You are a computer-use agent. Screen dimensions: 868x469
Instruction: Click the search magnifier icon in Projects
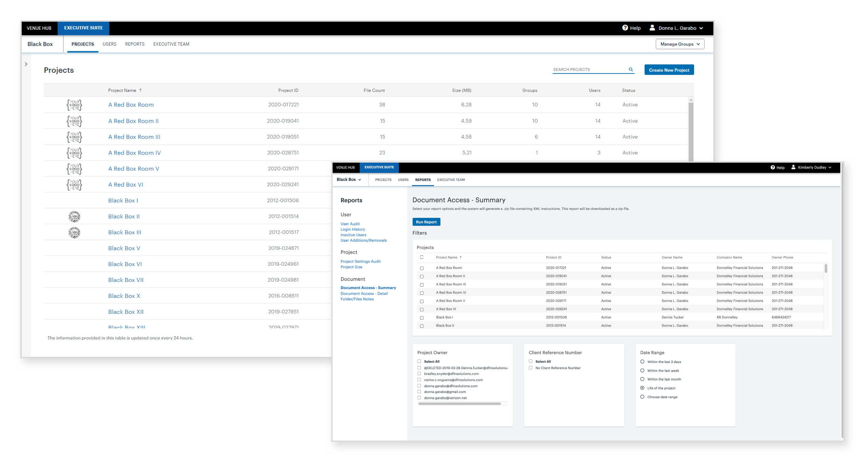(630, 69)
